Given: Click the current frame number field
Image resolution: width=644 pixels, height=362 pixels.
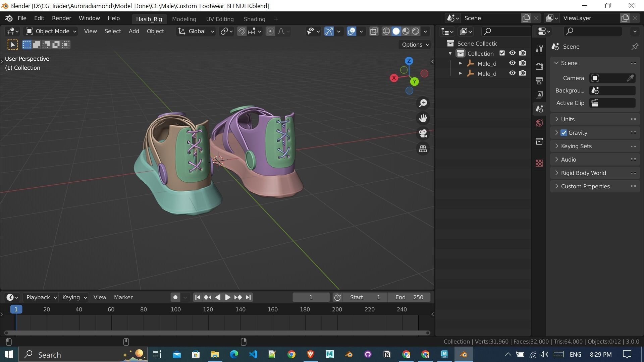Looking at the screenshot, I should [311, 297].
